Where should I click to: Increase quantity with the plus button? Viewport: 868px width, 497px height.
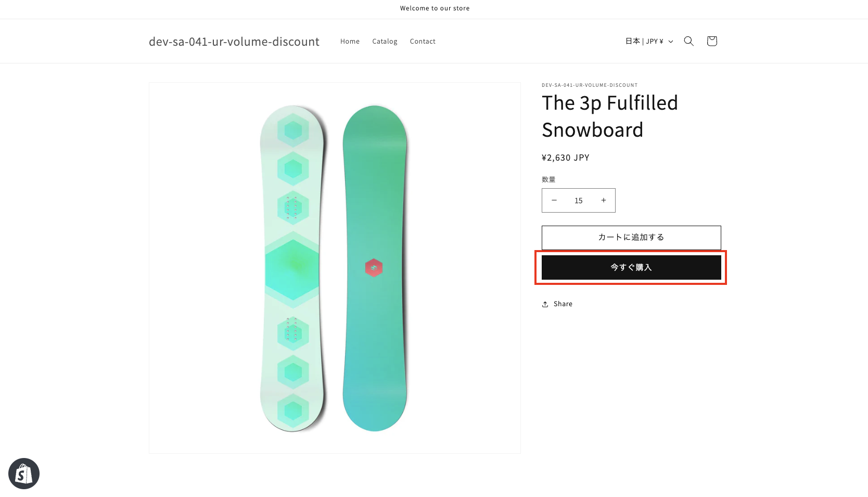603,200
